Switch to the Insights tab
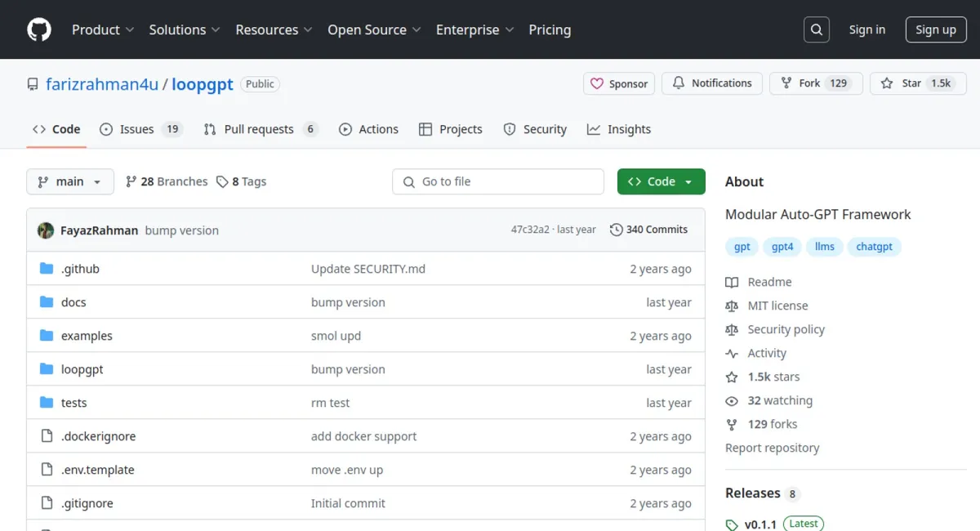This screenshot has width=980, height=531. (x=619, y=129)
